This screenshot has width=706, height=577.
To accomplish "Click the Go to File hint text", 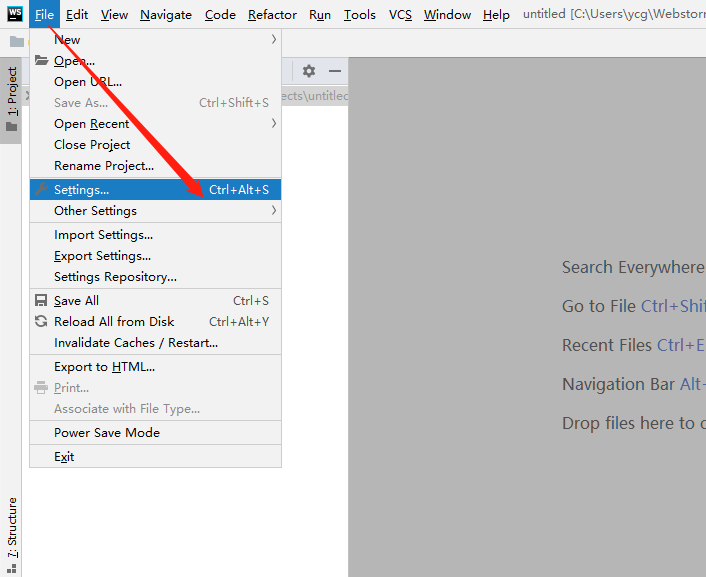I will coord(599,306).
